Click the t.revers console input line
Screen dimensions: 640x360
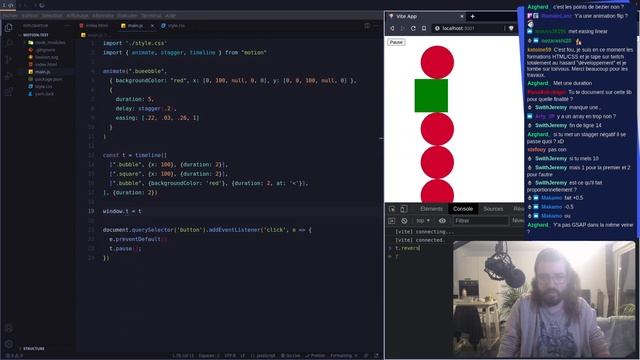tap(407, 248)
